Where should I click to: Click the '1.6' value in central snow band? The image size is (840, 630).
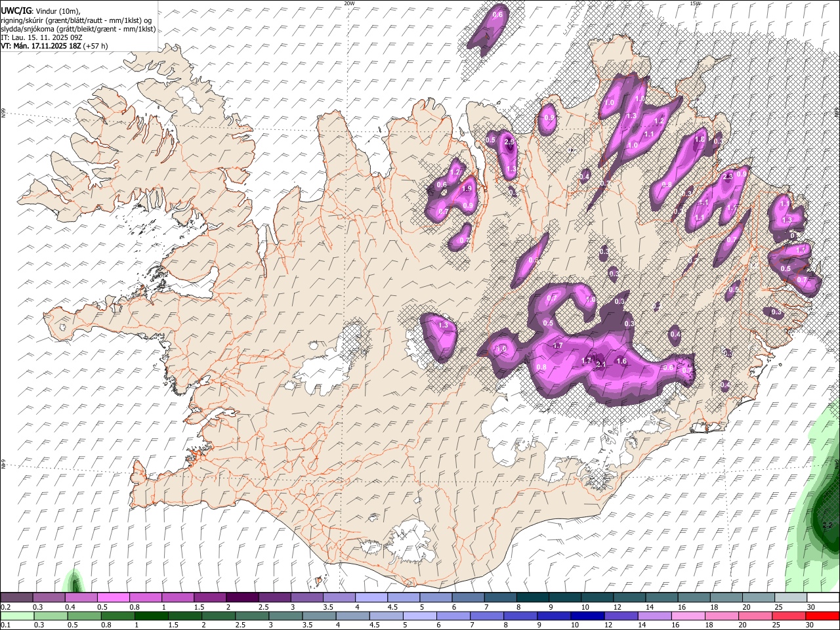click(621, 361)
